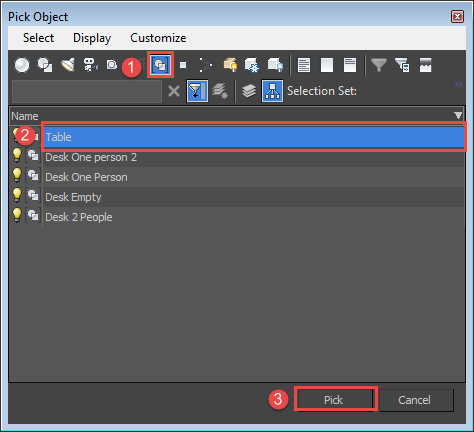This screenshot has height=432, width=474.
Task: Toggle Display Bones icon
Action: coord(205,65)
